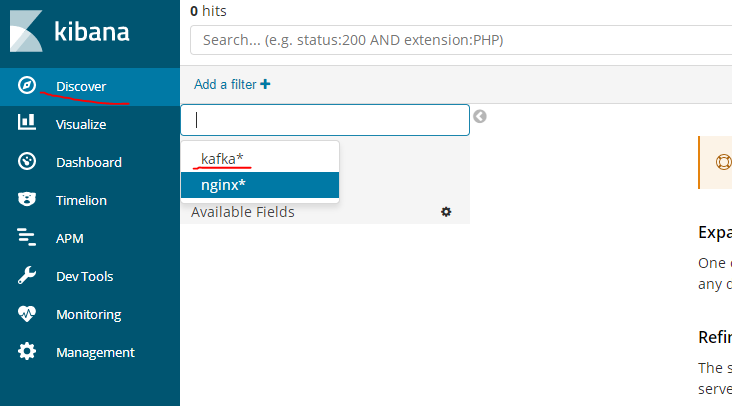Click the Discover compass icon

pyautogui.click(x=27, y=85)
